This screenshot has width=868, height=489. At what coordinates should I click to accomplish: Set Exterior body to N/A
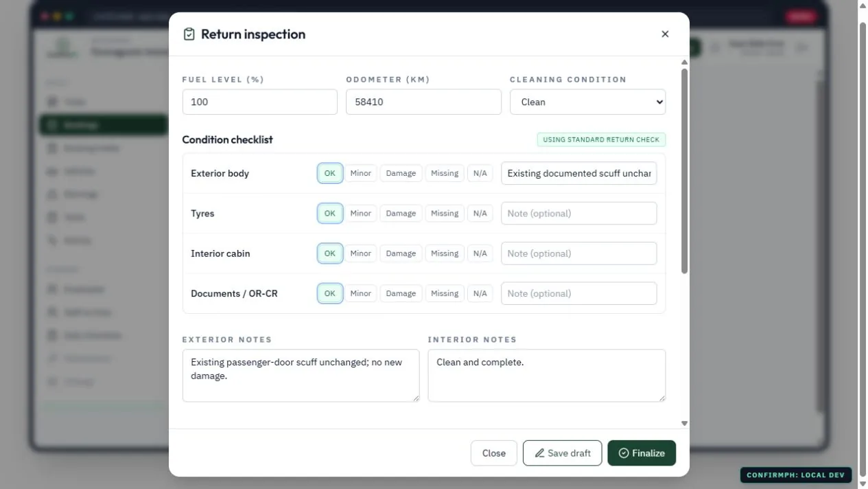pyautogui.click(x=480, y=173)
